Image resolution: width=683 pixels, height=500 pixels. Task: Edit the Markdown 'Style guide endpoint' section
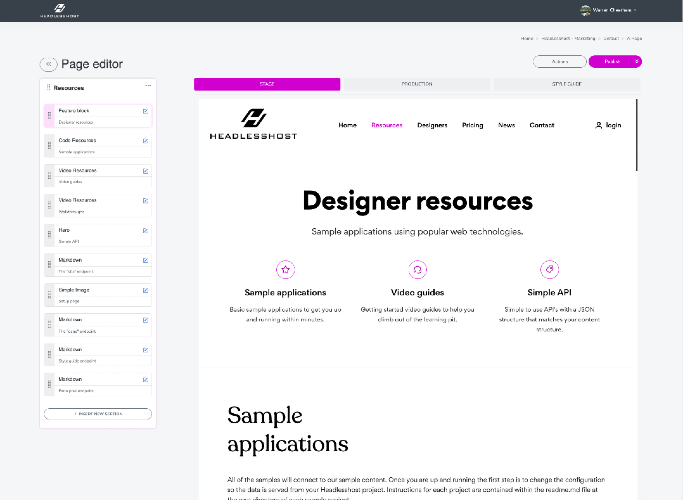click(145, 350)
